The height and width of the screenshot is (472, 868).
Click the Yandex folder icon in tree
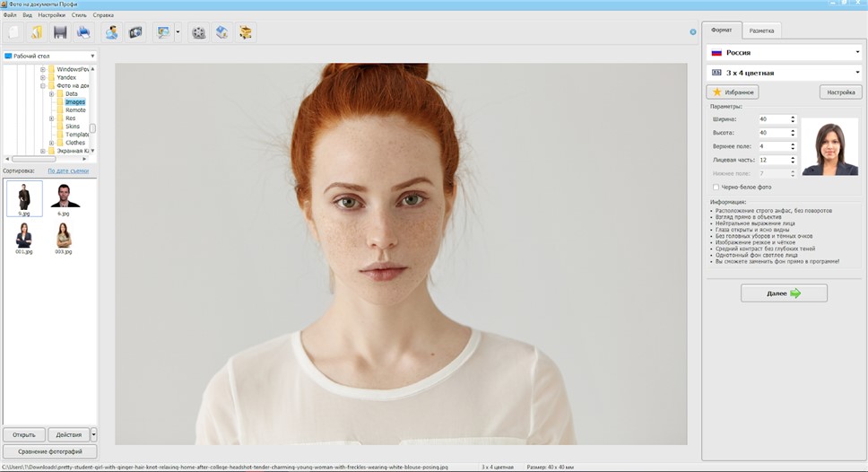pos(51,77)
